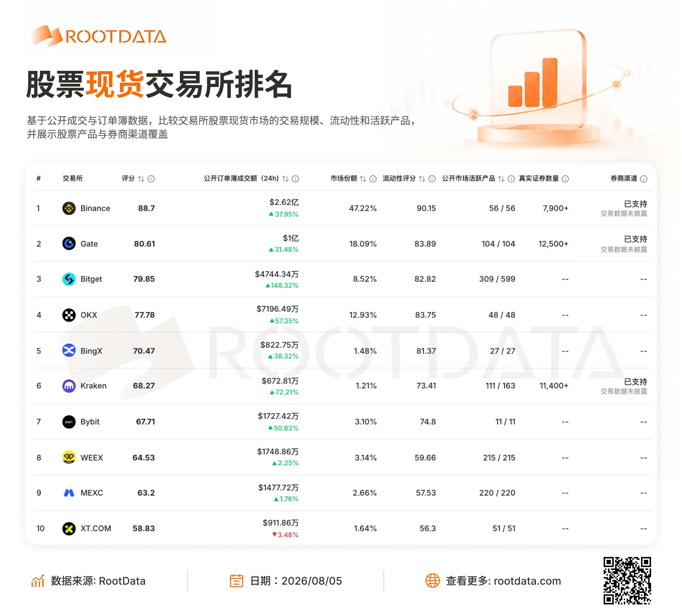Click the QR code at bottom right

(x=627, y=580)
